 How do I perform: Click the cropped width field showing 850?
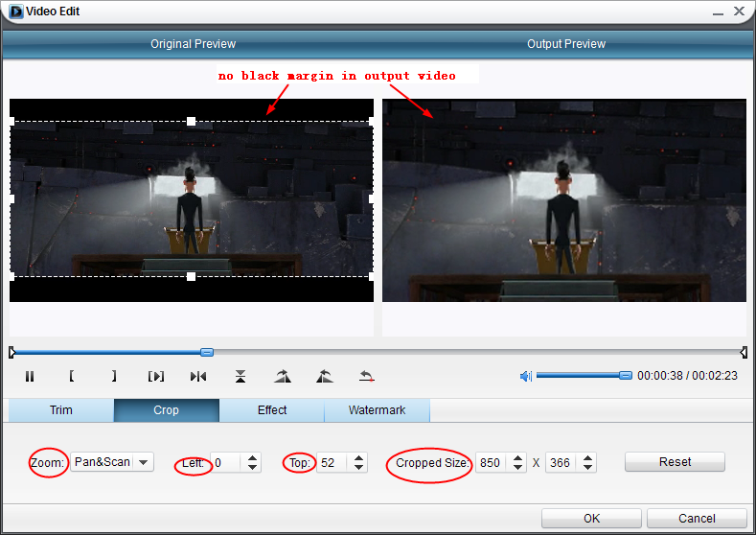492,463
